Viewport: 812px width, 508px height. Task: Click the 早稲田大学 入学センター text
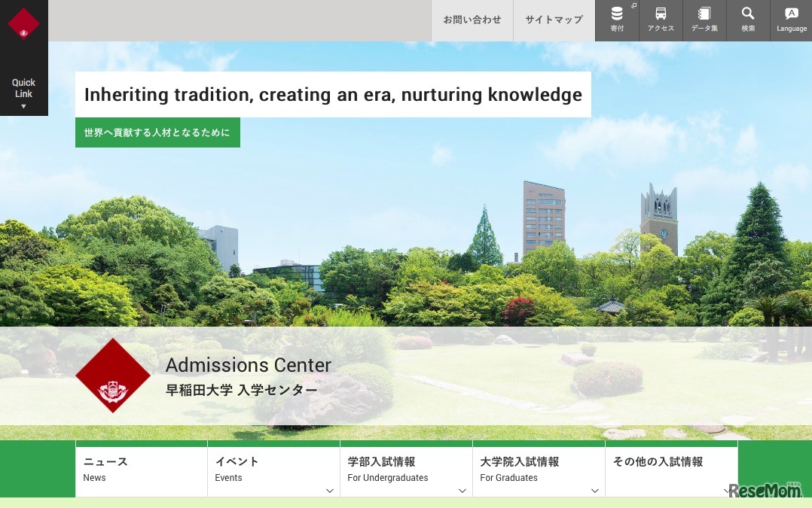coord(241,390)
